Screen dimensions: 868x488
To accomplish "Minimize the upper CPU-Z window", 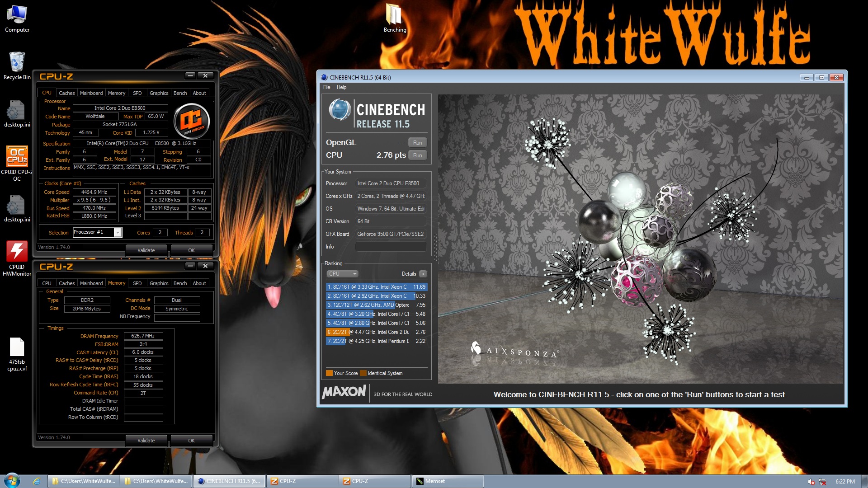I will [x=190, y=75].
